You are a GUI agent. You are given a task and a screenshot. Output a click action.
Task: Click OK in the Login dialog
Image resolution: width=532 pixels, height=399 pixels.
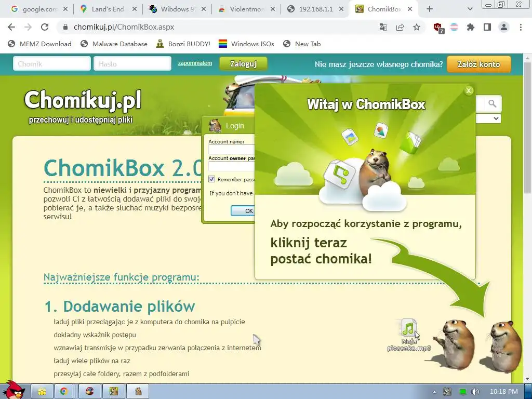point(242,211)
